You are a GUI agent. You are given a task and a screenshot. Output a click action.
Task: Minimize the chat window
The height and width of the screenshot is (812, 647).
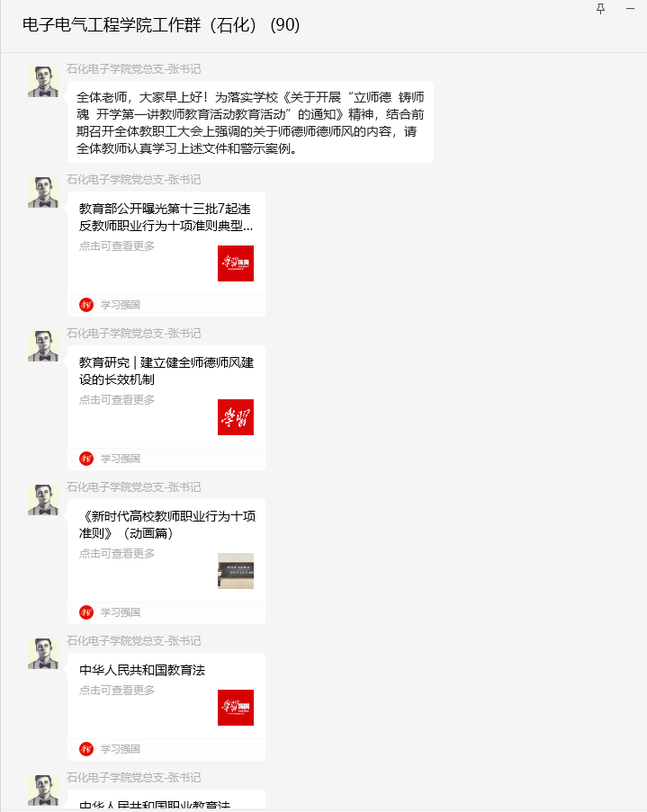point(631,9)
